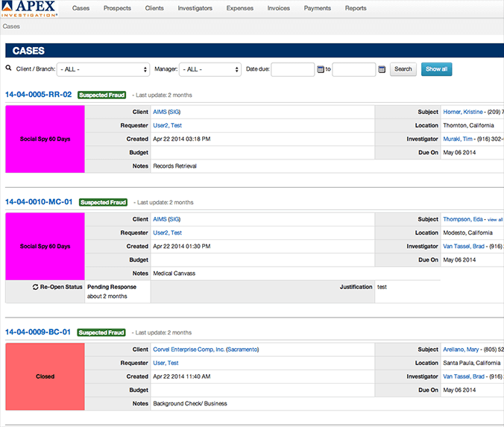Click the Date due start input field
The height and width of the screenshot is (427, 504).
(x=292, y=69)
